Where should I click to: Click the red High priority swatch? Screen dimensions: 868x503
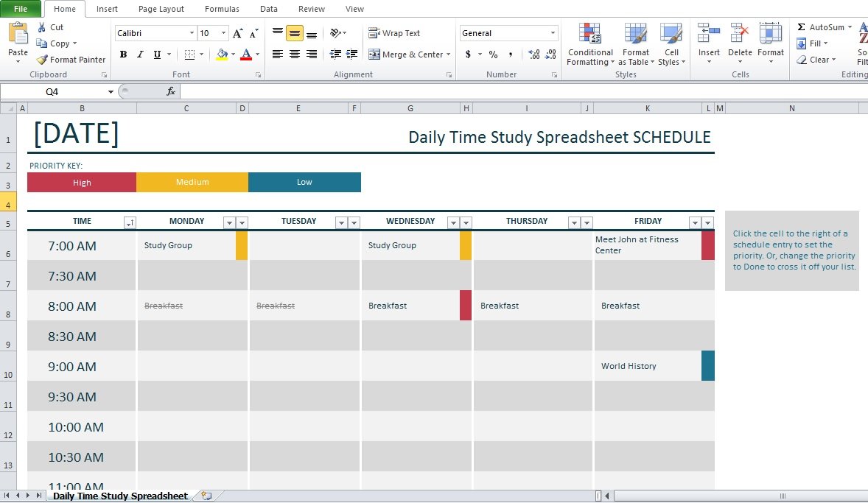(x=81, y=182)
